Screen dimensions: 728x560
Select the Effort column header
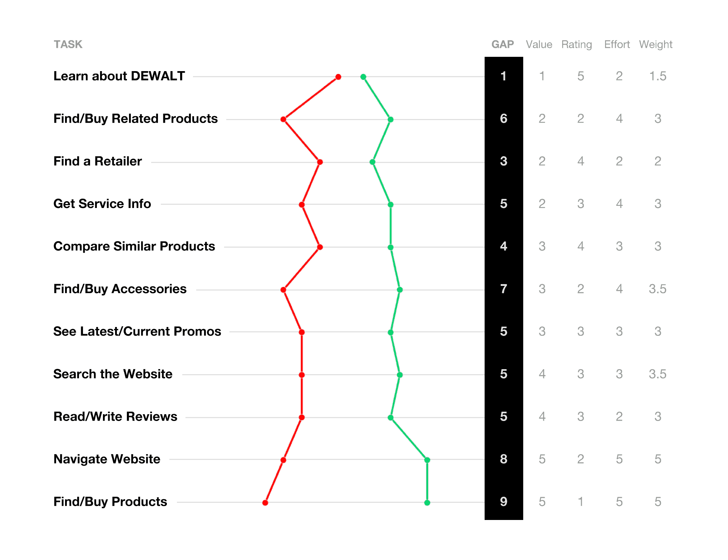(x=617, y=44)
